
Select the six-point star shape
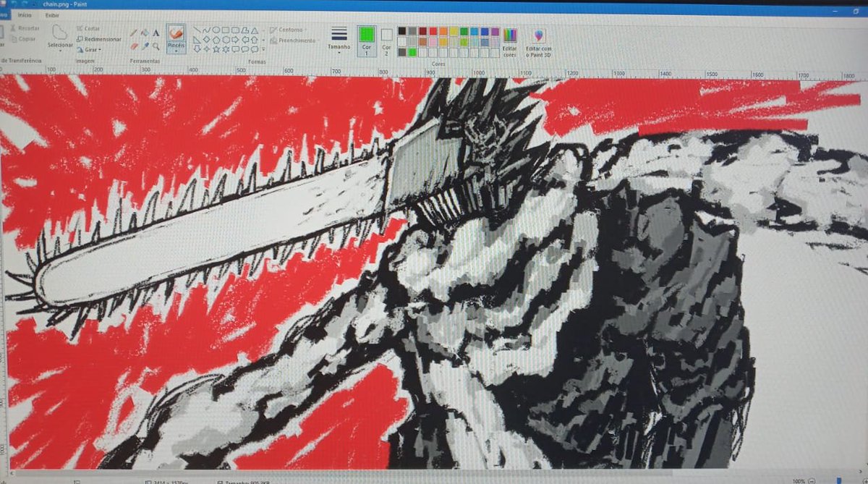(x=226, y=49)
